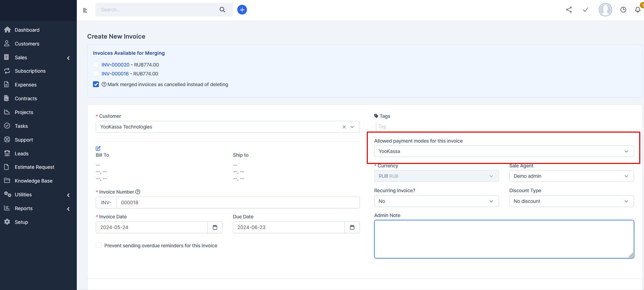
Task: Open Customers menu item
Action: (x=27, y=44)
